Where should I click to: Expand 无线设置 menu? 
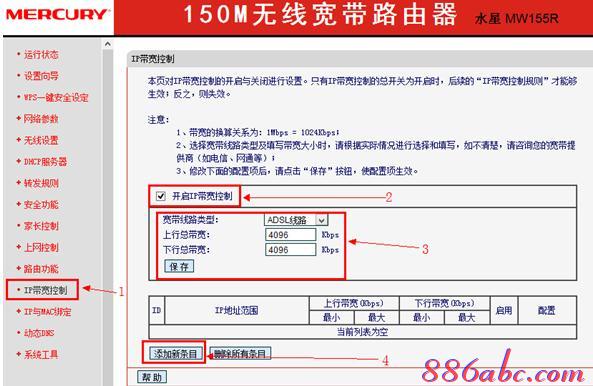[x=41, y=140]
